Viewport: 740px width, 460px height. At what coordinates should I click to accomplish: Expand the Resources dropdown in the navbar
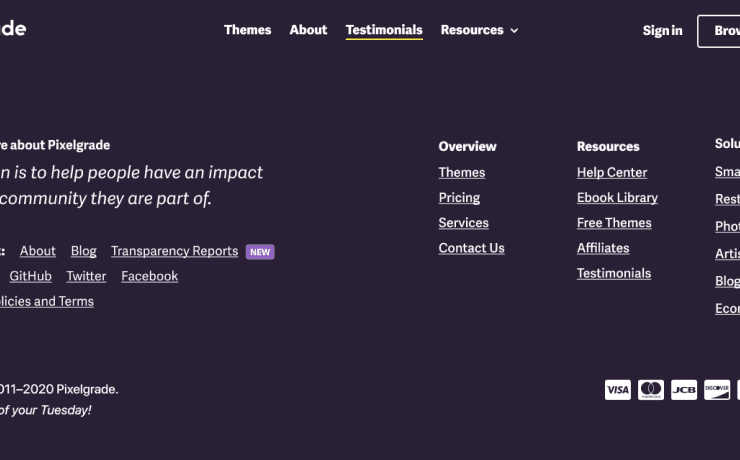click(479, 30)
